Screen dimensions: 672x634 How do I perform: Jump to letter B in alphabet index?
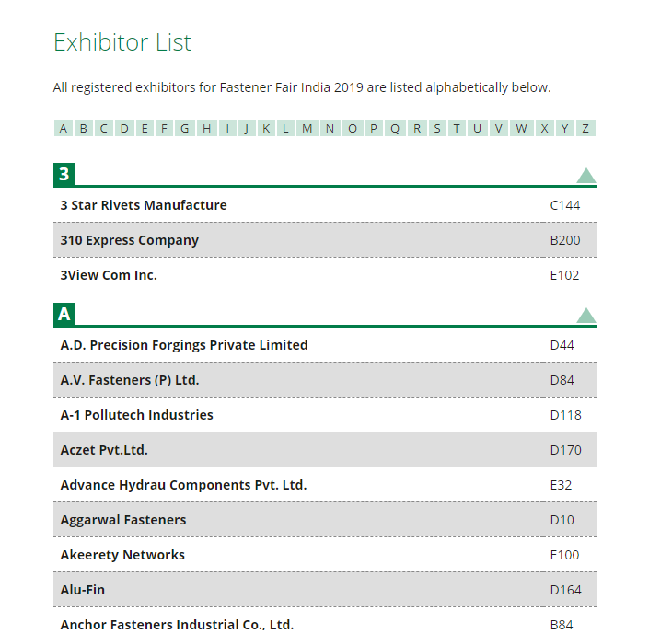[84, 128]
